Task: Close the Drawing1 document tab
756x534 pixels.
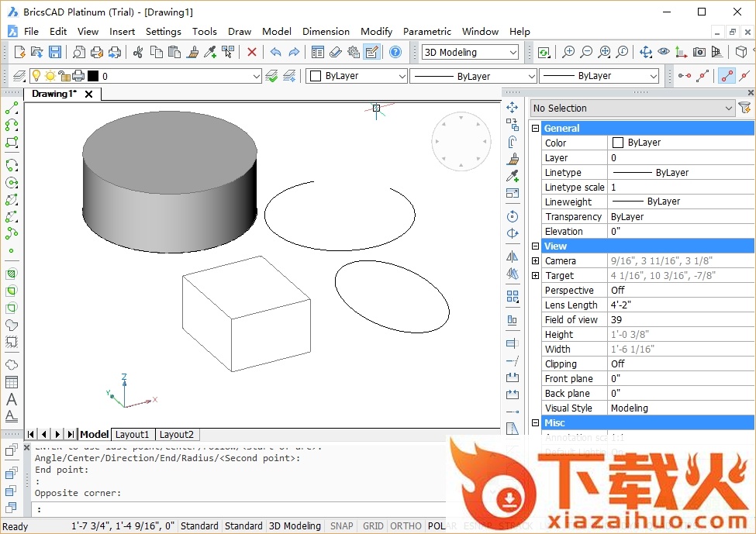Action: coord(89,94)
